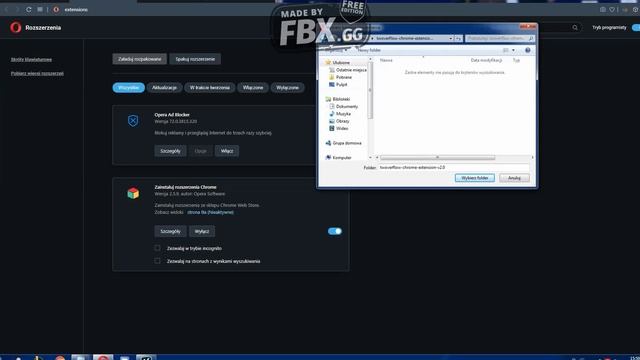Check Zezwalaj w trybie incognito
The width and height of the screenshot is (640, 360).
point(157,248)
